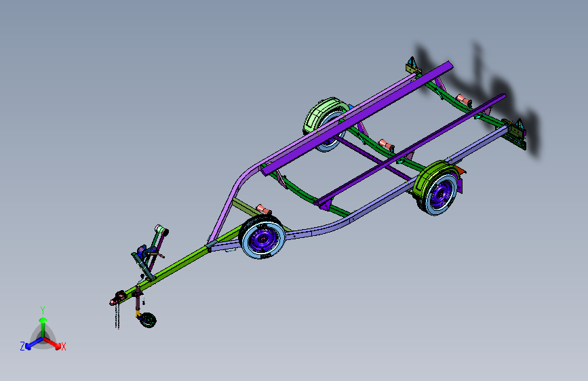Select the long far-side purple bunk rail

point(357,119)
